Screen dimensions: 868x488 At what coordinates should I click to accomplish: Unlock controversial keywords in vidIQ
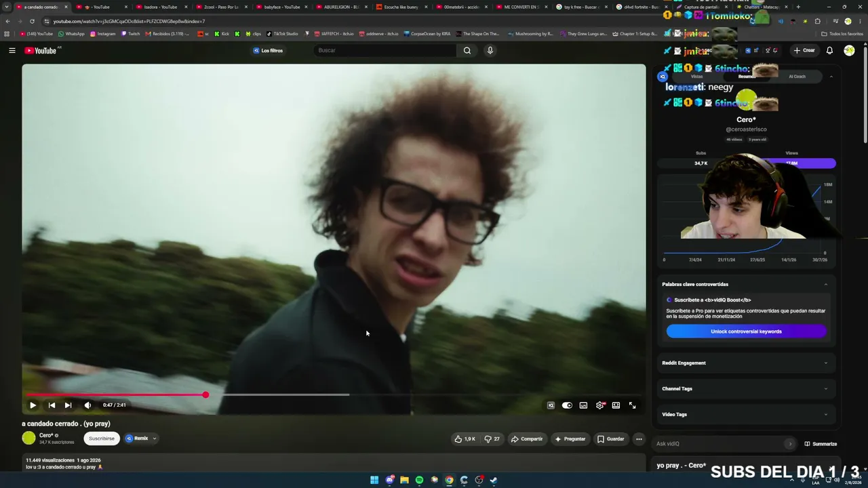tap(746, 331)
